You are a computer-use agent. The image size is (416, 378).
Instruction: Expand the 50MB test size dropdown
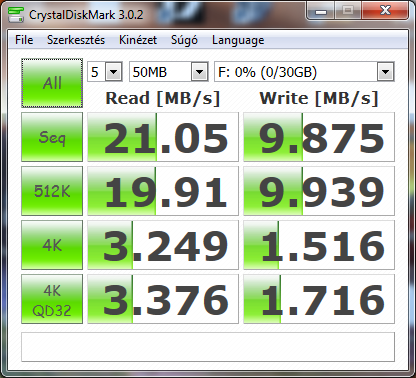(x=169, y=72)
